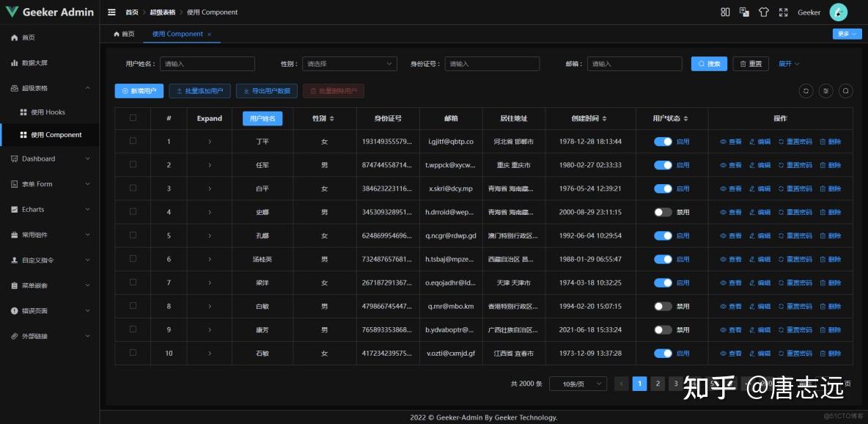The width and height of the screenshot is (868, 424).
Task: Disable 启用 status for user 丁平
Action: point(662,141)
